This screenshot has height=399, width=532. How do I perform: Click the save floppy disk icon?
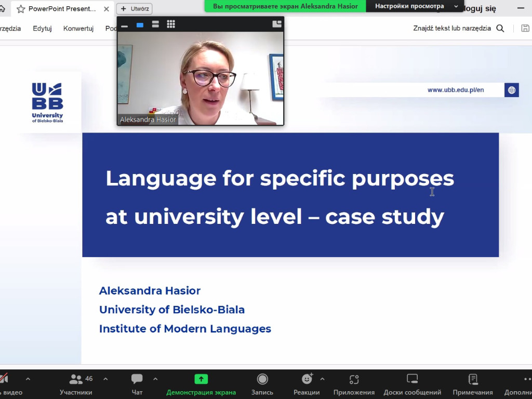pos(525,29)
